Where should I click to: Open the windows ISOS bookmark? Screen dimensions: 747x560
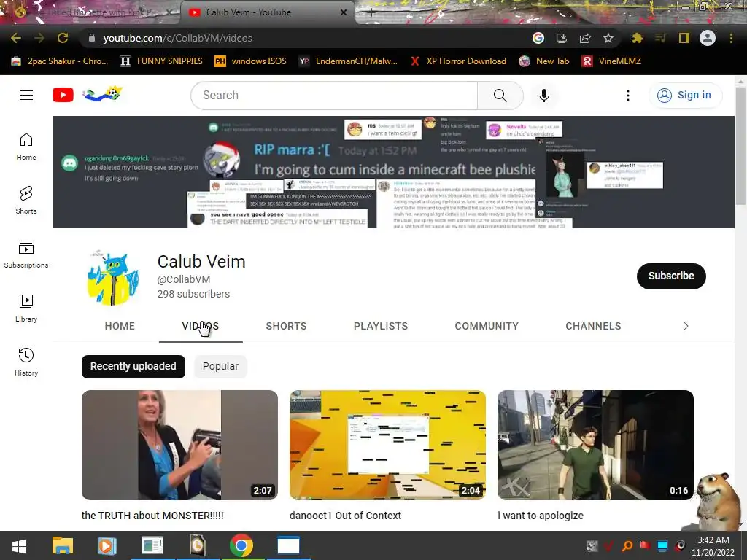coord(251,61)
